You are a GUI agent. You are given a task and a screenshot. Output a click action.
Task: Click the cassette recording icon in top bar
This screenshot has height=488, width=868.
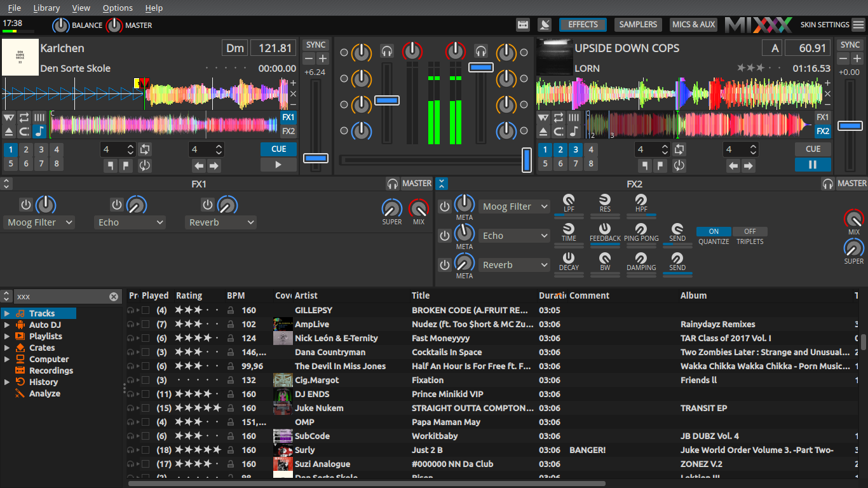point(523,25)
